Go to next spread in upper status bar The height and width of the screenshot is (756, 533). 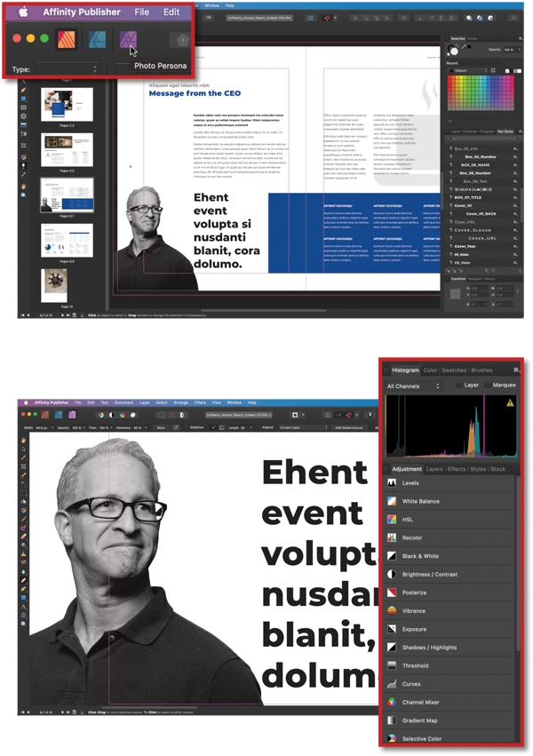click(63, 314)
